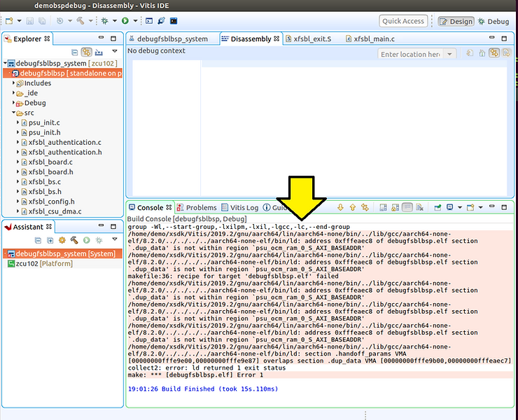Toggle Word Wrap in Console toolbar
The height and width of the screenshot is (420, 518).
tap(407, 208)
